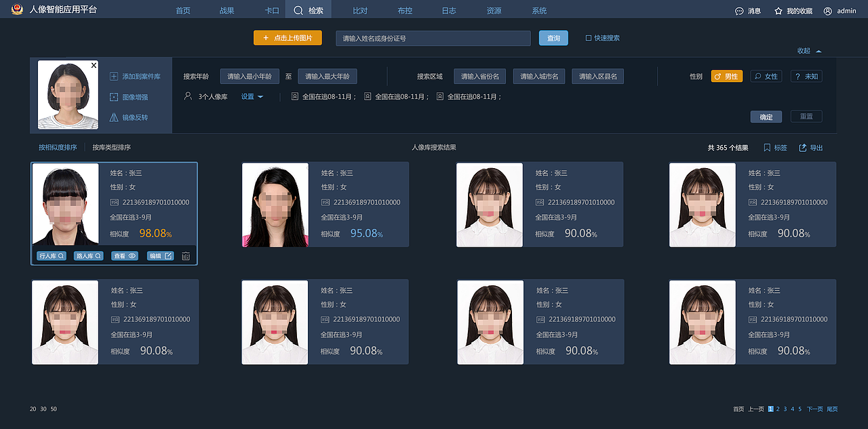This screenshot has height=429, width=868.
Task: Click 图像增强 image enhance icon
Action: coord(114,97)
